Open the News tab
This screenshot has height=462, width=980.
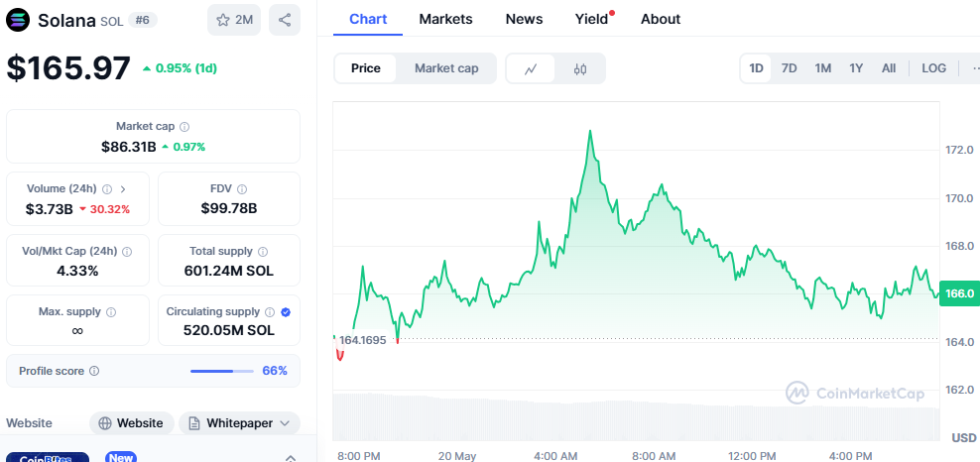(524, 19)
